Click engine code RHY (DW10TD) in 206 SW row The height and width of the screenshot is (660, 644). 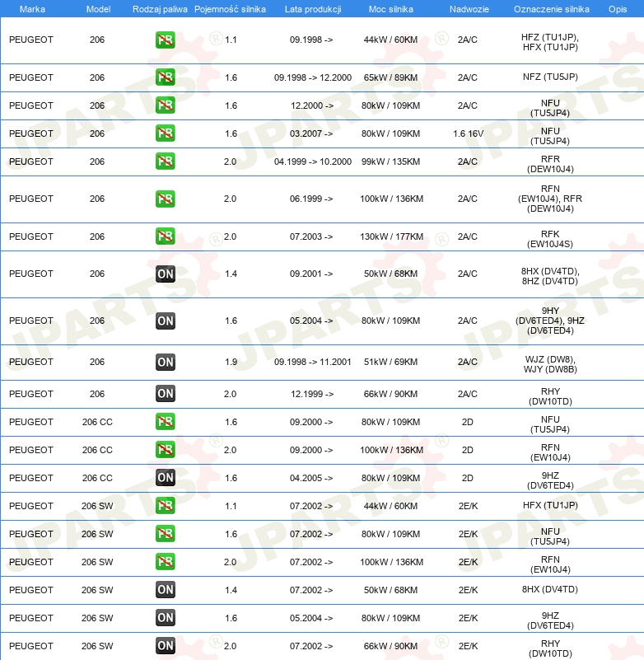coord(550,648)
